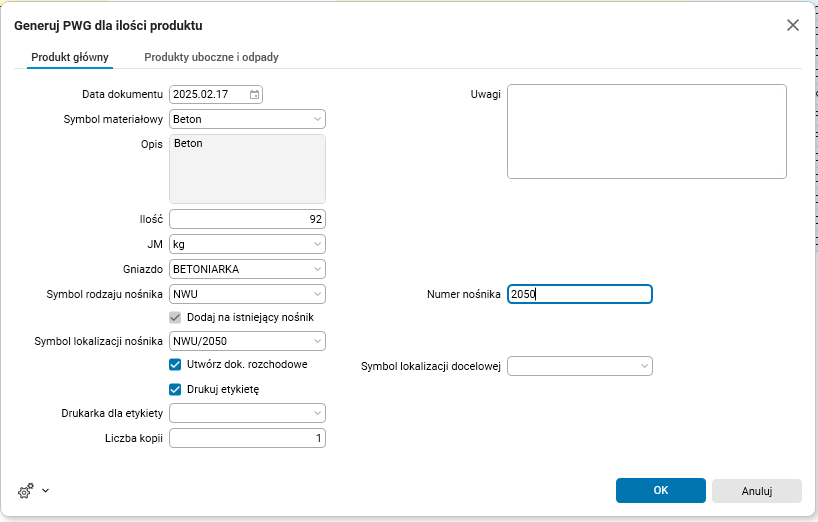Switch to Produkty uboczne i odpady tab
This screenshot has width=818, height=522.
tap(211, 57)
